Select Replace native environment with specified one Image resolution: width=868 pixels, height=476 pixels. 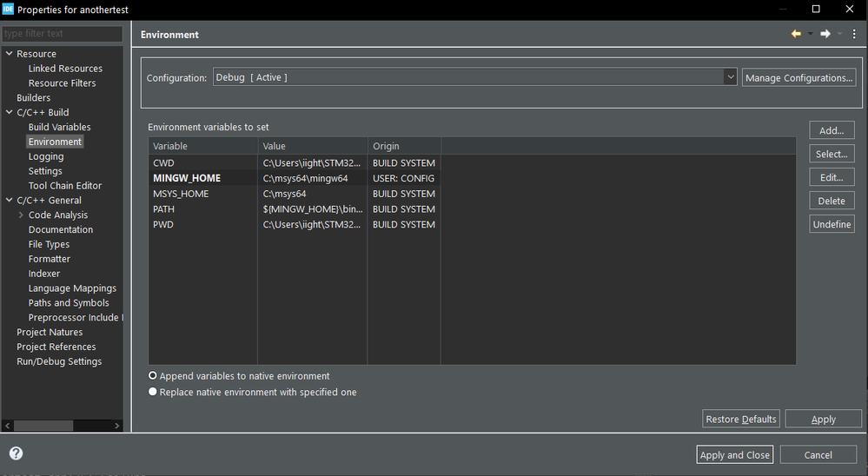coord(153,392)
